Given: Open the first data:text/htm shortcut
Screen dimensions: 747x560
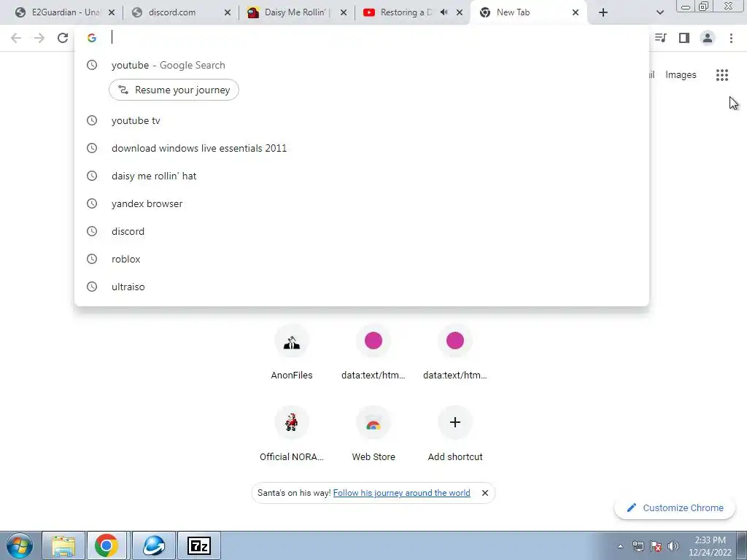Looking at the screenshot, I should [373, 352].
